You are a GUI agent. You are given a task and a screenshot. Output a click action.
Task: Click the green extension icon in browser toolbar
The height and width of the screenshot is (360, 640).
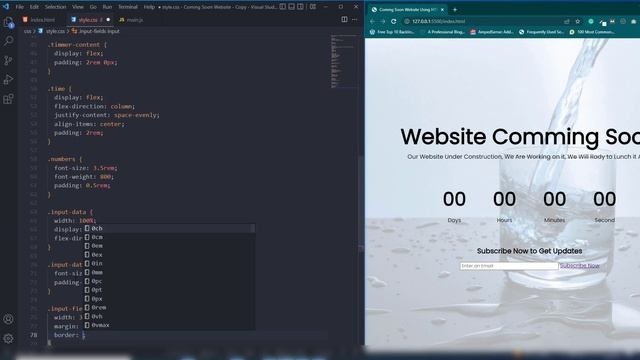tap(591, 21)
